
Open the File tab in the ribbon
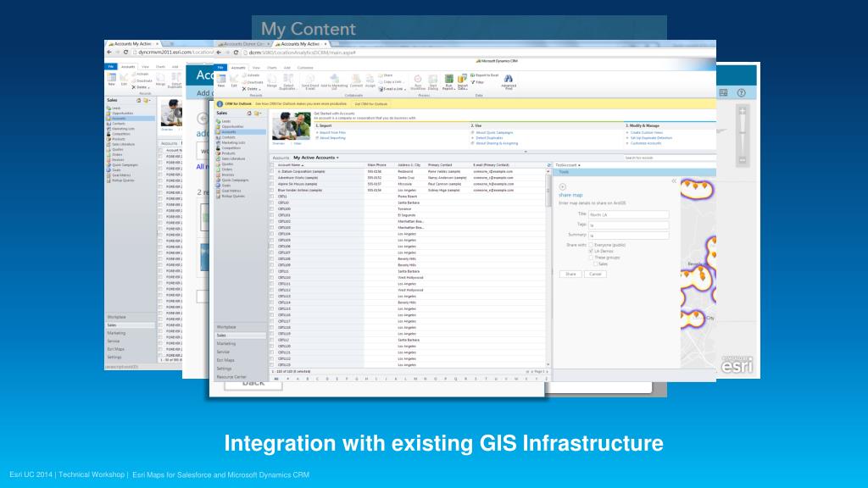(x=220, y=68)
